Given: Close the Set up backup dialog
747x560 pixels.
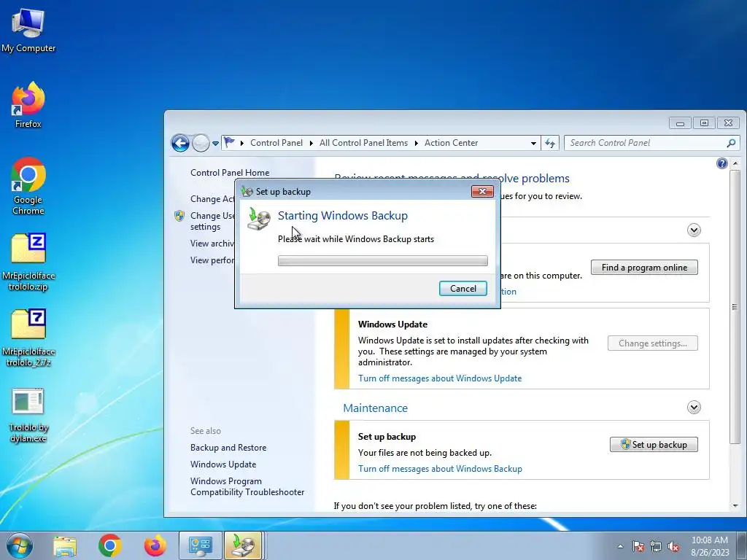Looking at the screenshot, I should pyautogui.click(x=482, y=191).
